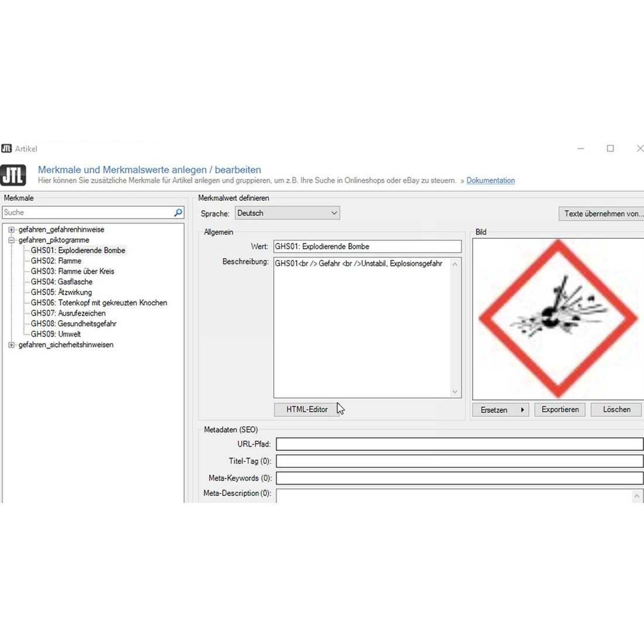Screen dimensions: 644x644
Task: Click Meta-Description scrollbar up arrow
Action: click(x=636, y=496)
